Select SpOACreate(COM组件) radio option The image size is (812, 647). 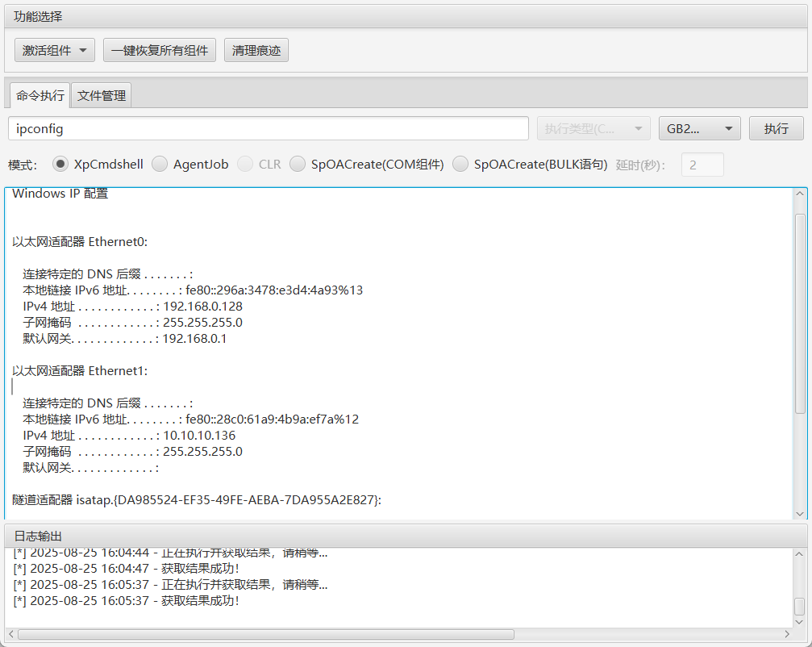pyautogui.click(x=298, y=164)
